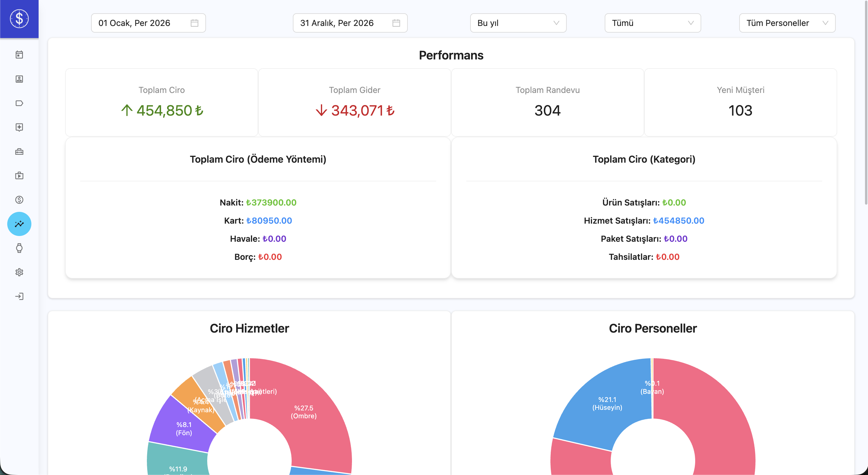Click the wristwatch icon in sidebar
Viewport: 868px width, 475px height.
click(x=19, y=248)
